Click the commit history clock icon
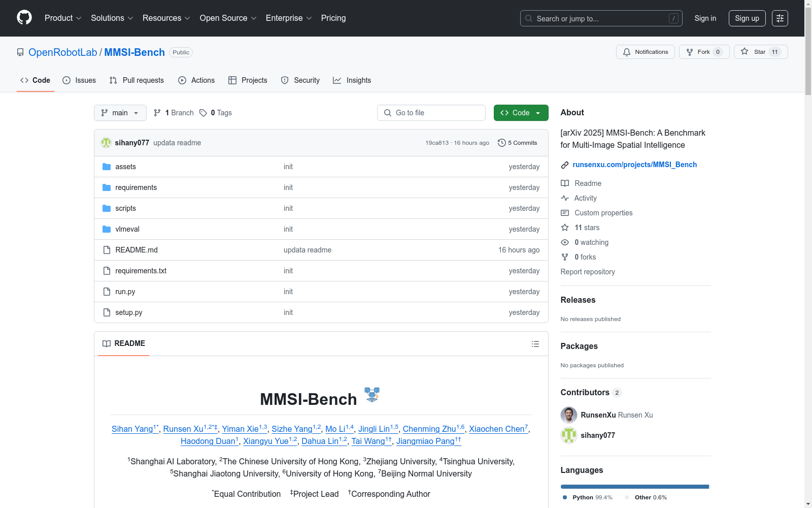The image size is (812, 508). tap(501, 143)
